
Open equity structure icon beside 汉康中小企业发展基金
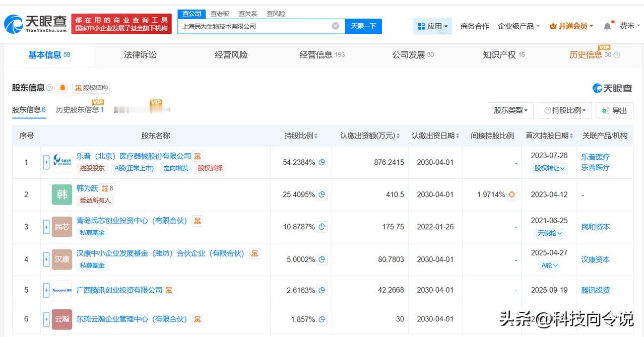(254, 253)
